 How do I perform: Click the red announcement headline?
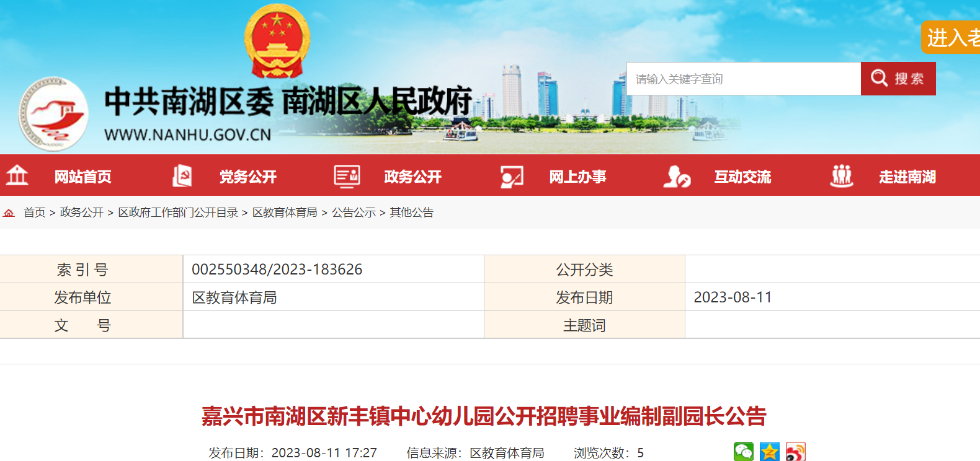point(484,416)
